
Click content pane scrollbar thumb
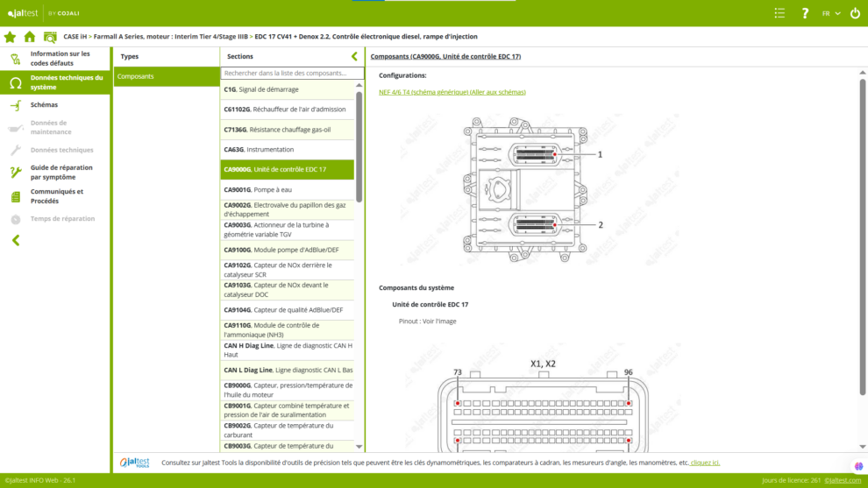pos(863,237)
